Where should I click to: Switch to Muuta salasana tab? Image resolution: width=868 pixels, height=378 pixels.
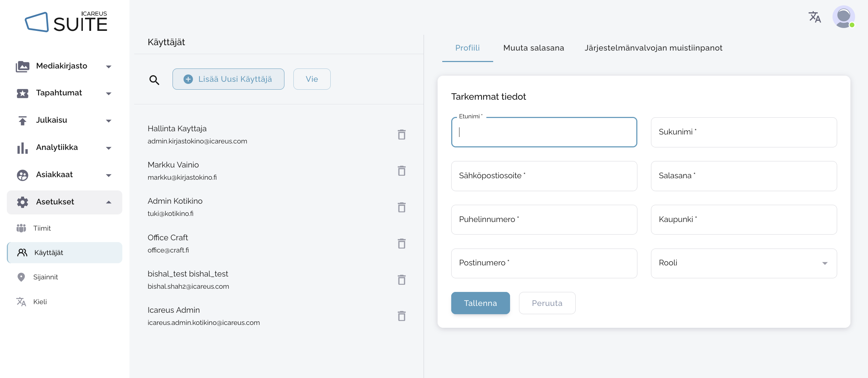[533, 48]
